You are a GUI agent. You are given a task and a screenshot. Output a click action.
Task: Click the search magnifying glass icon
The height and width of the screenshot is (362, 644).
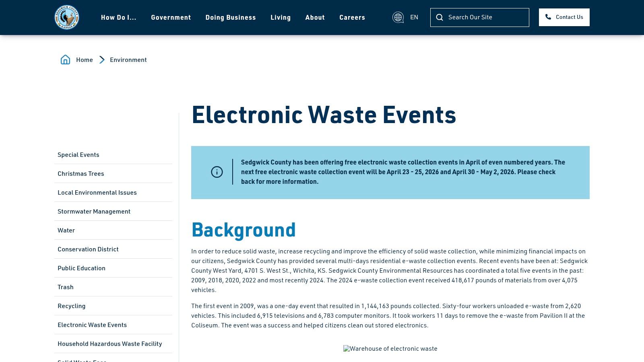[x=440, y=17]
